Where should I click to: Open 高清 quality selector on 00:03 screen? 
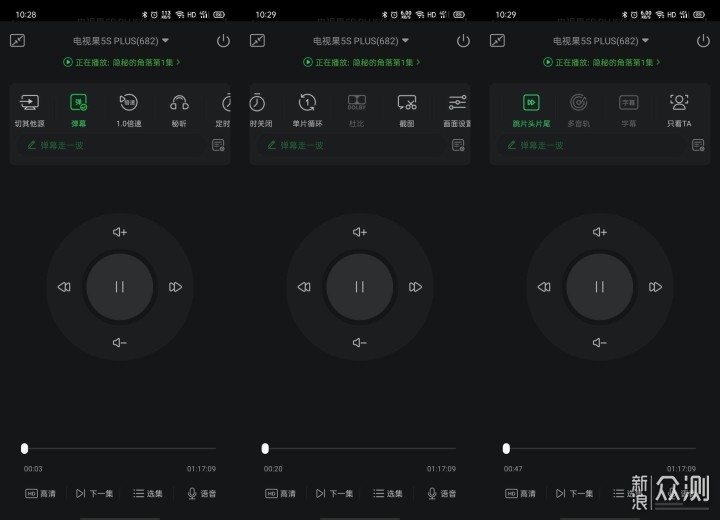[x=40, y=493]
